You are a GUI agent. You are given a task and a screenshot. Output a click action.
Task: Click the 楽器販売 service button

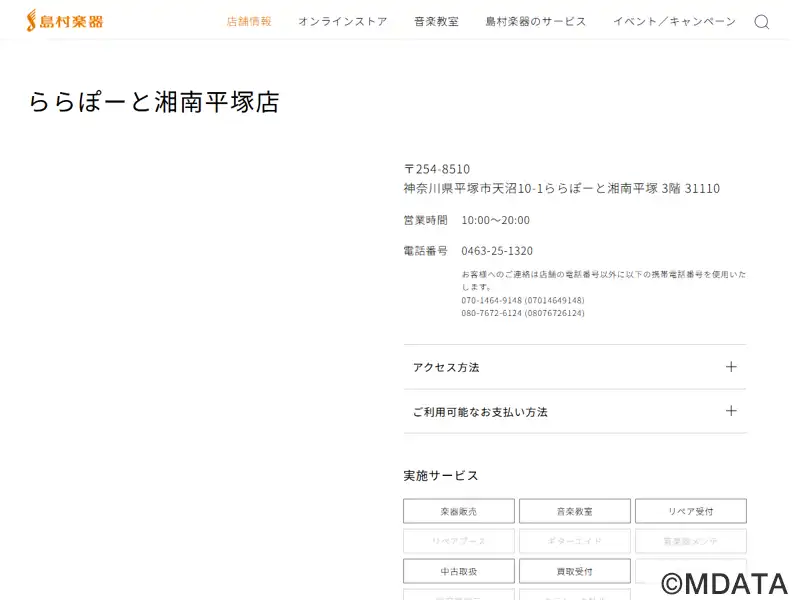[459, 511]
